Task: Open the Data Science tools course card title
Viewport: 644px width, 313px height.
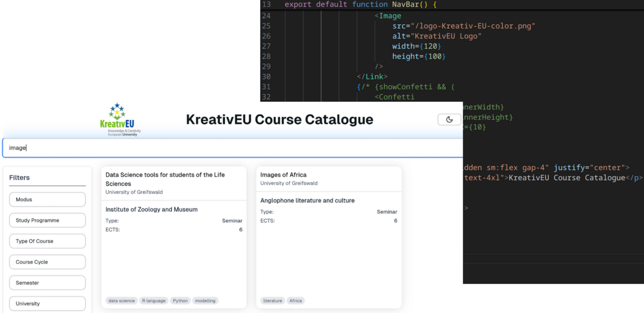Action: pyautogui.click(x=165, y=179)
